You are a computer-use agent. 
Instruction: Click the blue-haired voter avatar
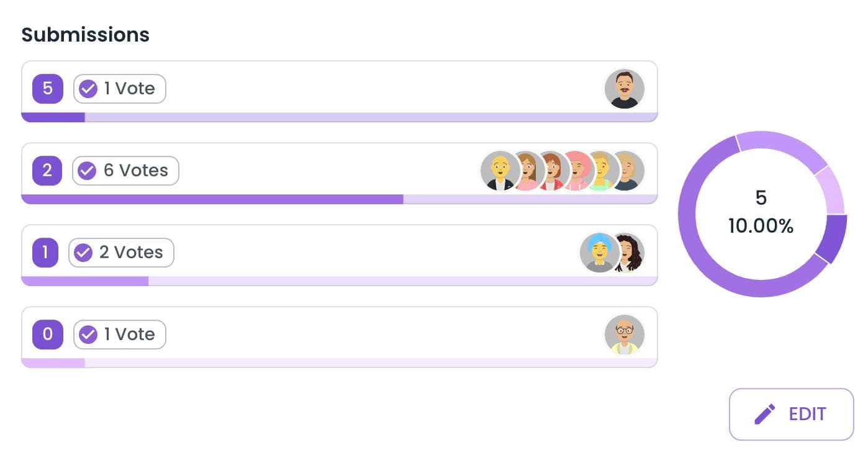pos(598,253)
